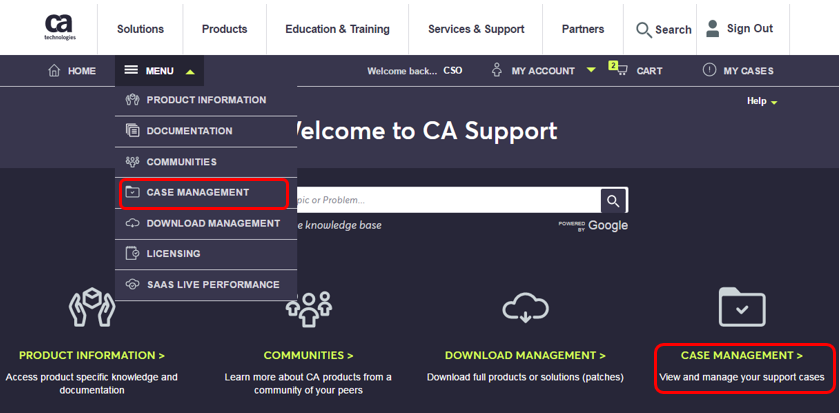Click the Search magnifier icon in header

click(x=644, y=29)
